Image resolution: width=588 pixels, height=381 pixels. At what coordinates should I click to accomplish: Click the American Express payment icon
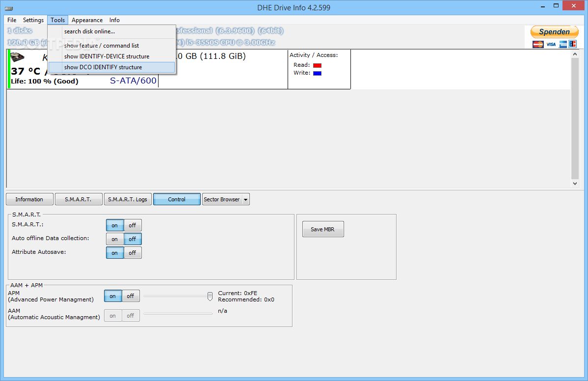click(x=563, y=44)
